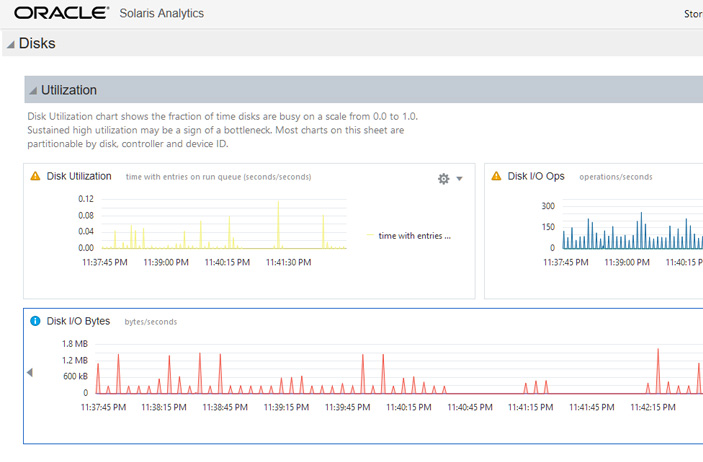Click the 11:40:15 PM label under the Disk I/O Bytes chart
The height and width of the screenshot is (462, 703).
pos(408,407)
